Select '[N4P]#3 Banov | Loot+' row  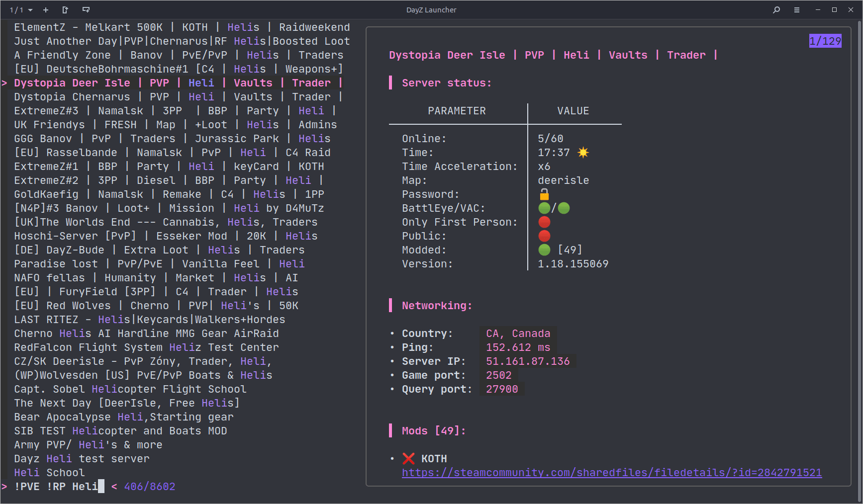(x=169, y=208)
